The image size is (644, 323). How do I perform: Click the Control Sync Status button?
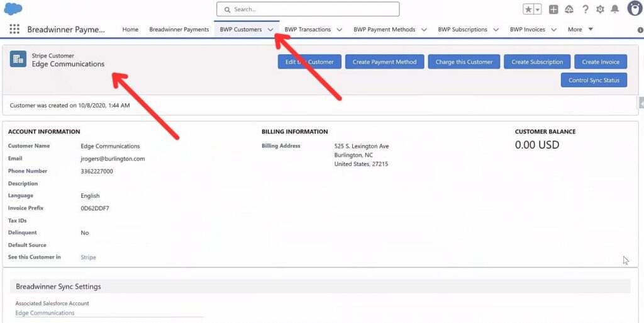click(594, 80)
